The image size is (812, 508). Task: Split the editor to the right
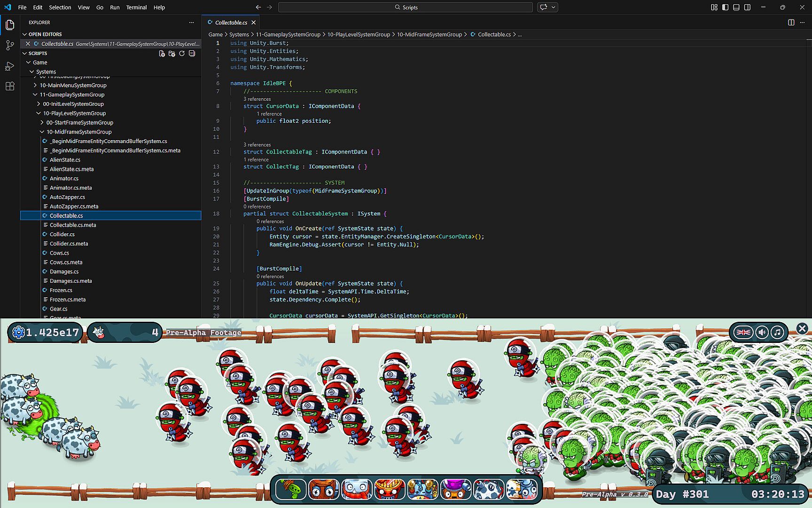(791, 23)
